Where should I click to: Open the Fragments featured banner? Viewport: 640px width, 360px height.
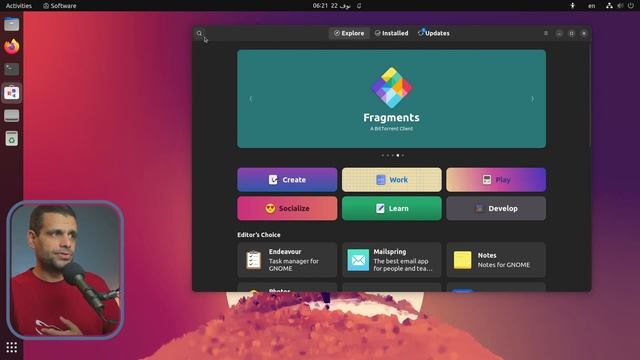pyautogui.click(x=391, y=99)
